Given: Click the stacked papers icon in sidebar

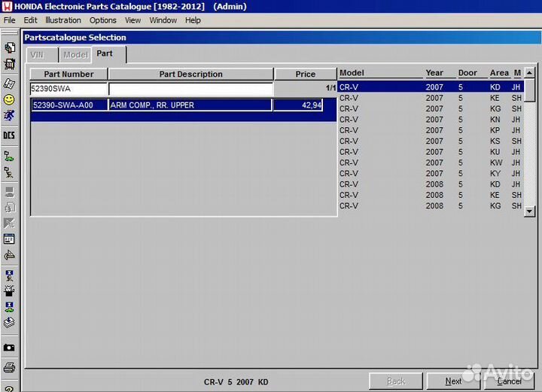Looking at the screenshot, I should 9,322.
